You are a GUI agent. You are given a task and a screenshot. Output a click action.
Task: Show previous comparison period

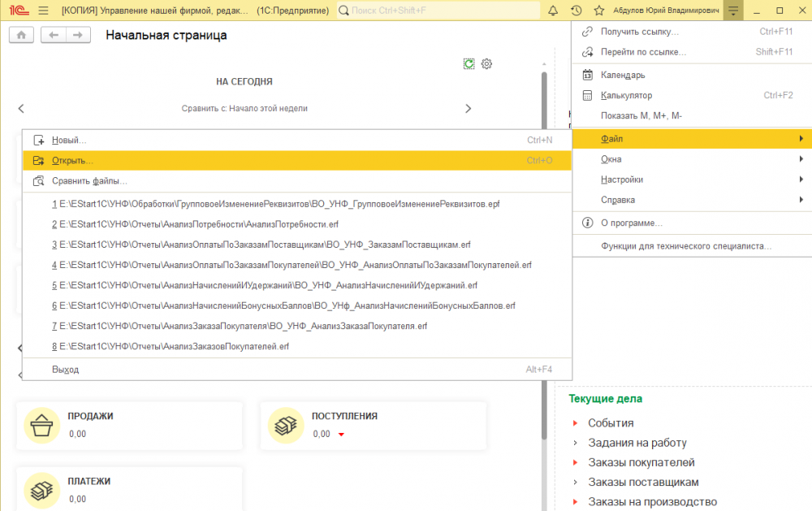pos(21,108)
